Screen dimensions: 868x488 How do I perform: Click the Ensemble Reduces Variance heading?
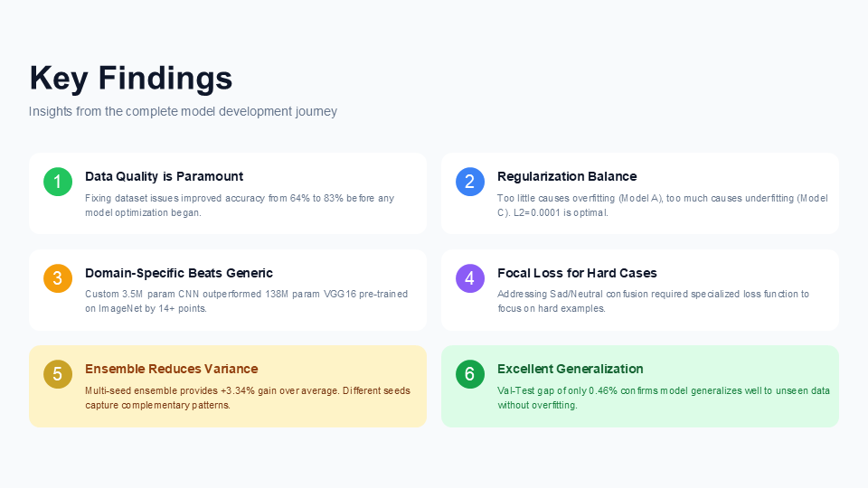(172, 369)
